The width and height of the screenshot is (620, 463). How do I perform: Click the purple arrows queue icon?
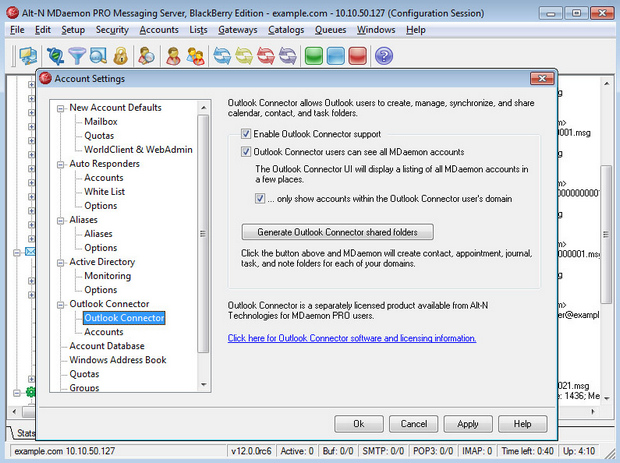coord(288,56)
